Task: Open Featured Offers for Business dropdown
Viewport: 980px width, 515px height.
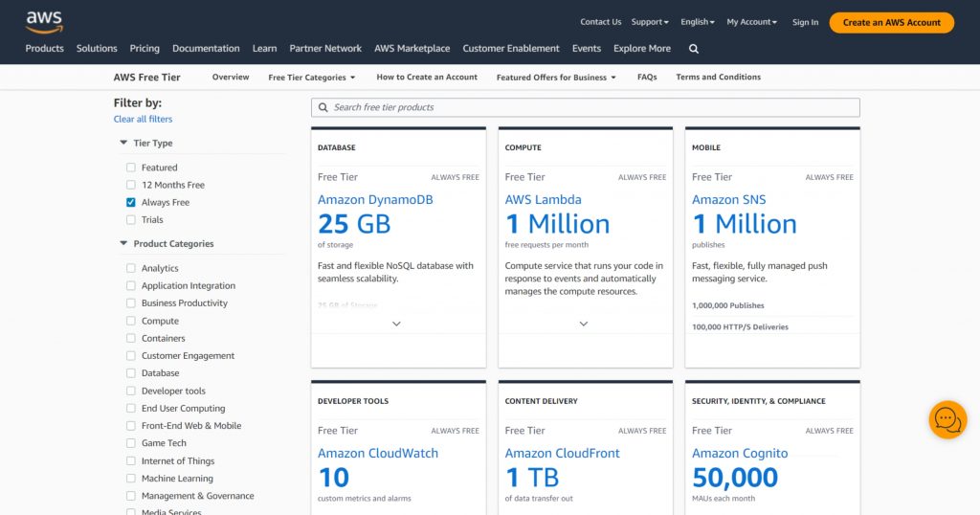Action: (x=556, y=78)
